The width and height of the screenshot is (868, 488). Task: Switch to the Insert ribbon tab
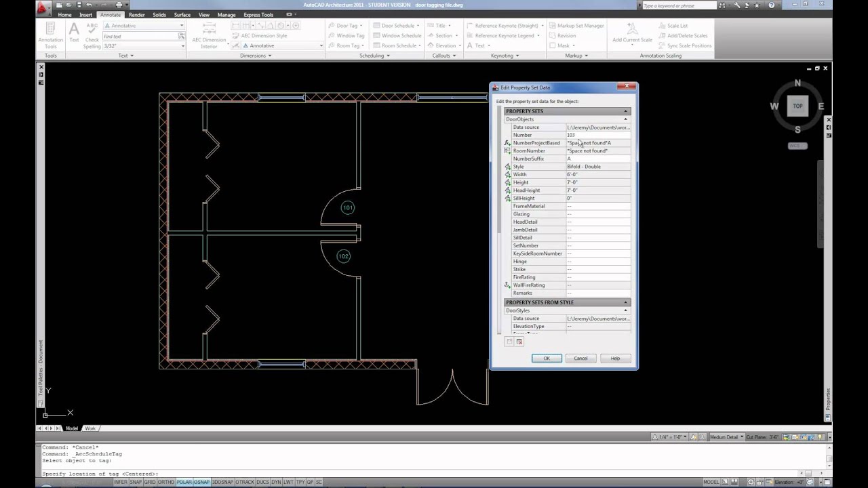coord(86,15)
